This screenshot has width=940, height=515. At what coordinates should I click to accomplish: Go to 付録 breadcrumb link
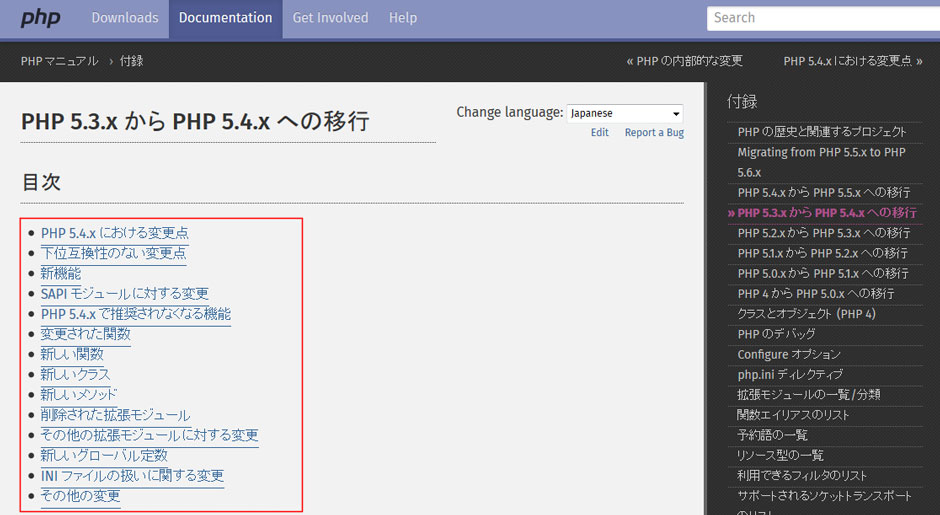coord(131,61)
